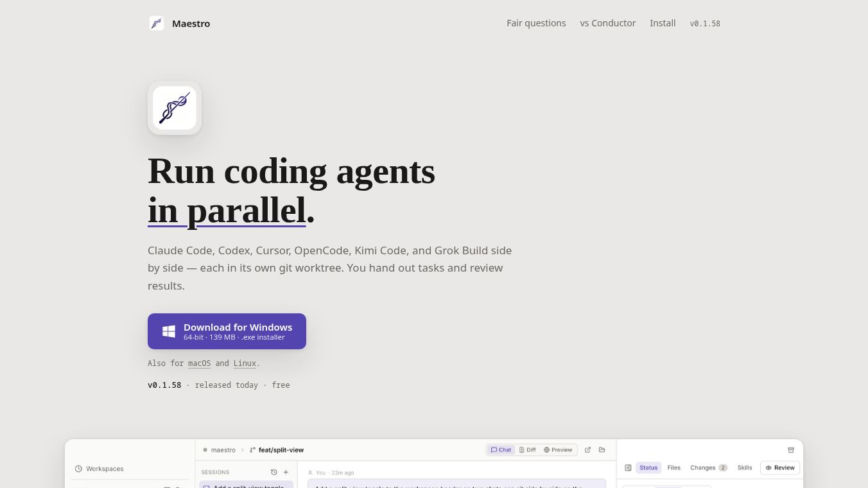
Task: Click the "Run coding agents" heading line
Action: tap(291, 171)
